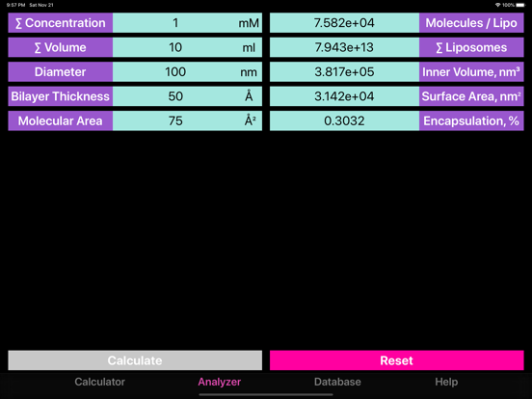
Task: Click the Surface Area result 3.142e+04
Action: (344, 96)
